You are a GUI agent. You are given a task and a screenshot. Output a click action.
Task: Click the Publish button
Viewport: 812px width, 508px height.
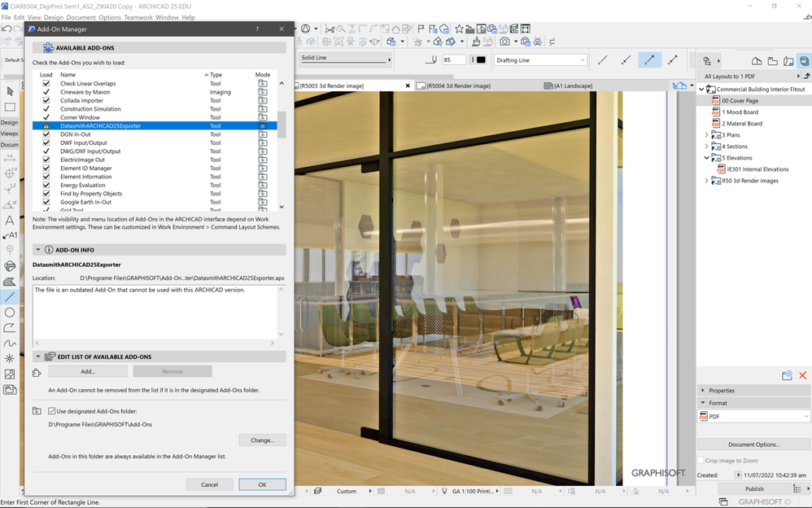[x=754, y=488]
